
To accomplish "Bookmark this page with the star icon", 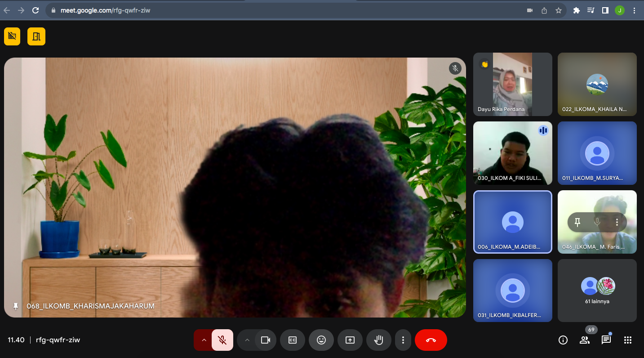I will pos(559,10).
